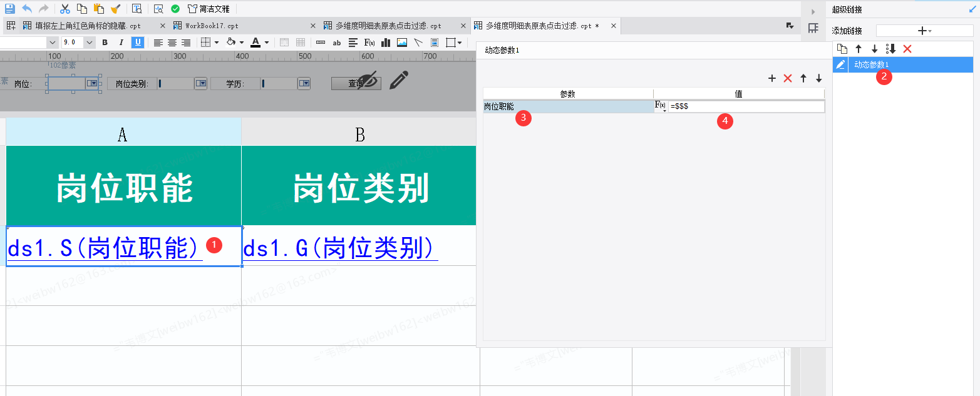980x396 pixels.
Task: Click the 查询 button
Action: click(356, 83)
